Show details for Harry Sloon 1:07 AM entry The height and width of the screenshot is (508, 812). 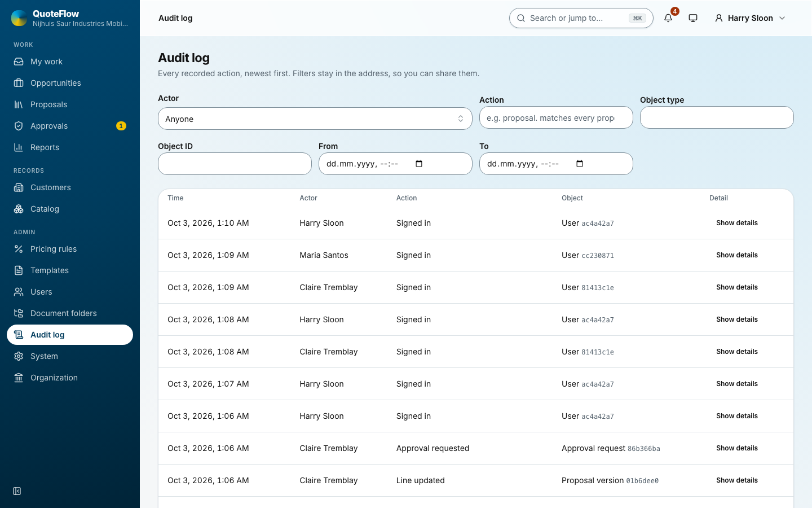pyautogui.click(x=737, y=384)
